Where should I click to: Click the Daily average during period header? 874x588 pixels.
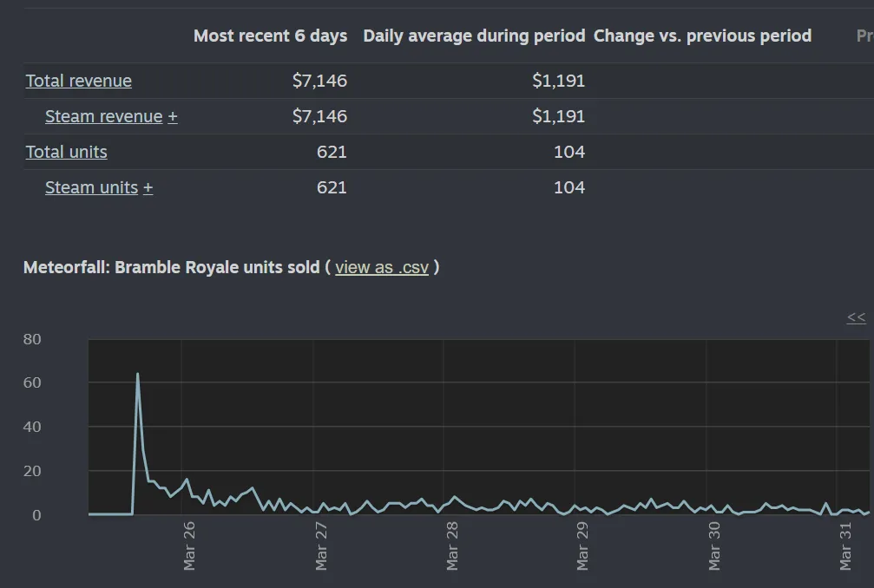point(475,36)
